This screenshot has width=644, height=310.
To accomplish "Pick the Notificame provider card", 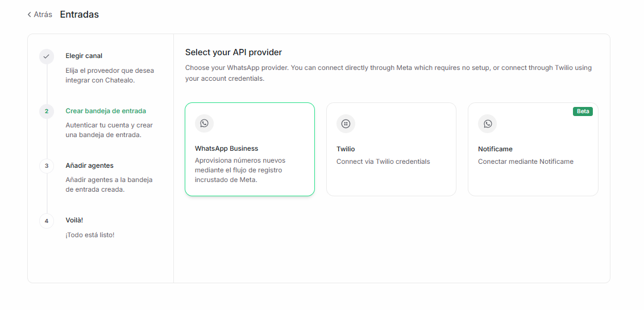I will [533, 149].
